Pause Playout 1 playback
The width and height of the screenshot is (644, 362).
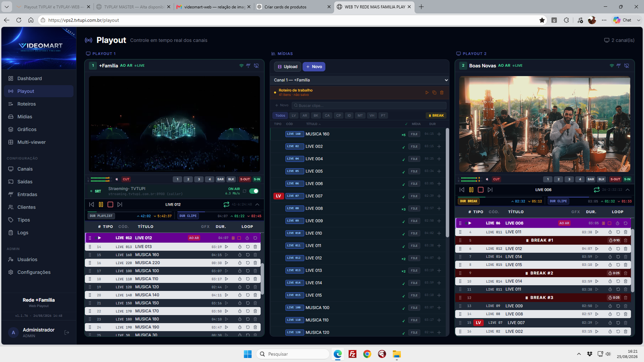click(x=101, y=204)
